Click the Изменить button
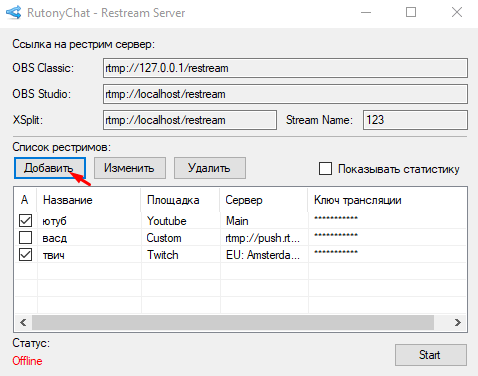This screenshot has width=478, height=376. click(130, 168)
